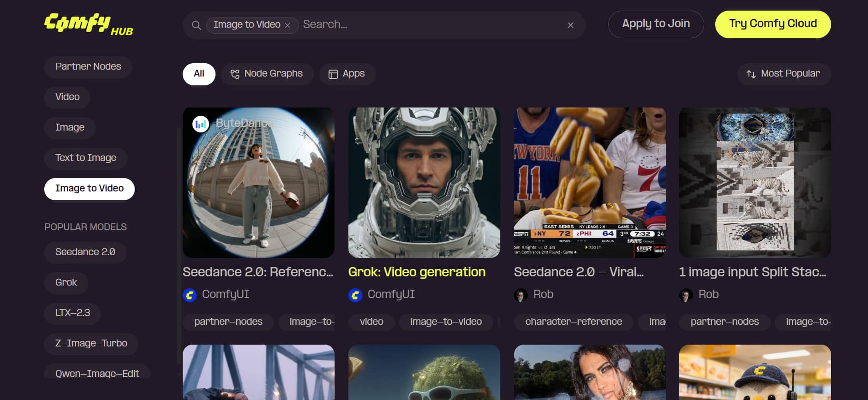This screenshot has height=400, width=868.
Task: Click the Node Graphs tab icon
Action: (235, 74)
